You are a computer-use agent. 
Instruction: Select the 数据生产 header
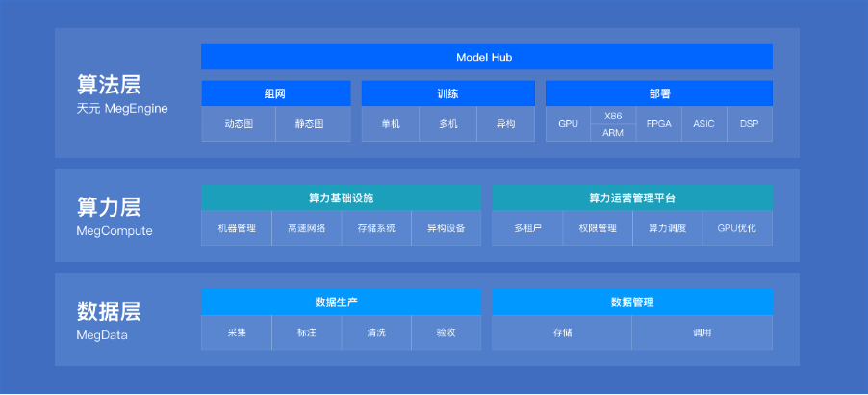click(x=341, y=303)
